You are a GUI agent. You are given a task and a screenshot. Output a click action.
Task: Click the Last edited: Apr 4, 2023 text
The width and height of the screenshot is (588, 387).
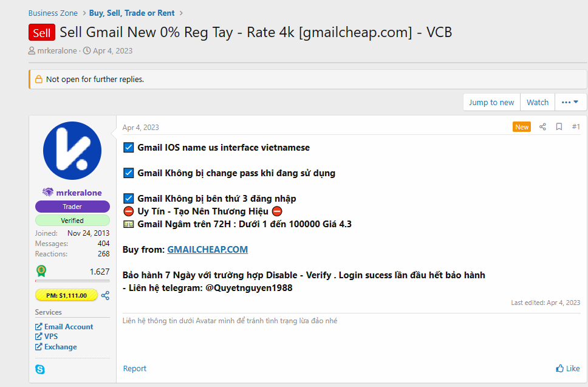click(x=545, y=303)
